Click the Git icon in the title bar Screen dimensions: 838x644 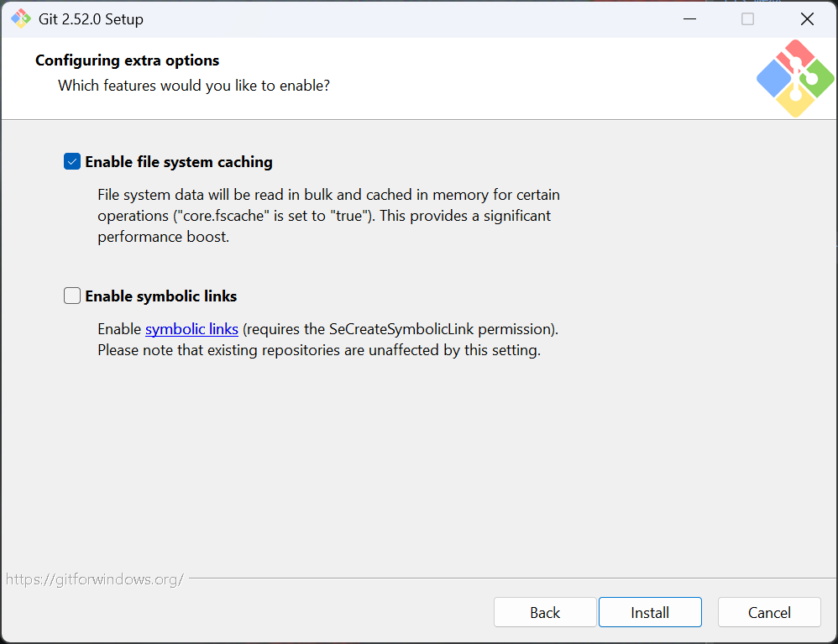(x=21, y=18)
